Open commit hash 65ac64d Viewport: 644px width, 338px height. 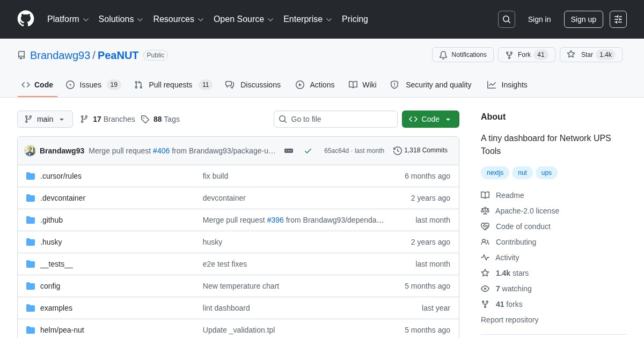[336, 151]
